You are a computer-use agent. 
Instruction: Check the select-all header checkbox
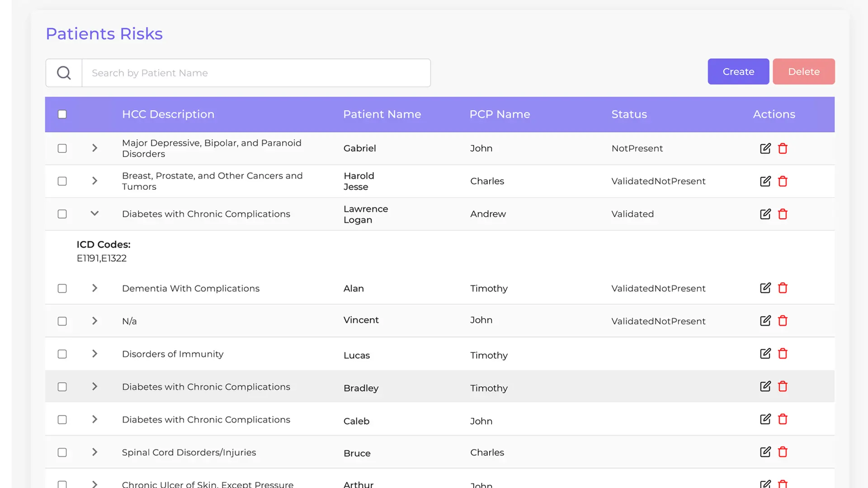pos(62,114)
